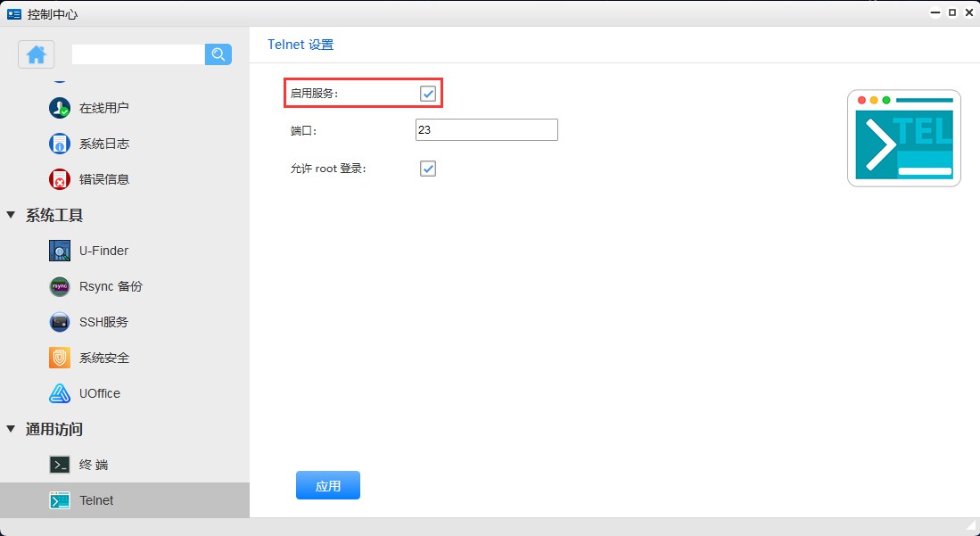Open Rsync 备份 settings
The height and width of the screenshot is (536, 980).
(109, 286)
